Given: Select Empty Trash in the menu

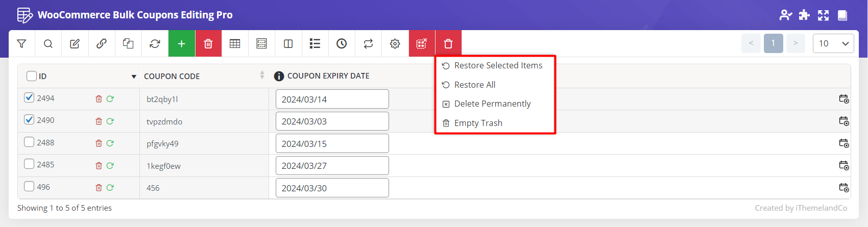Looking at the screenshot, I should point(478,123).
